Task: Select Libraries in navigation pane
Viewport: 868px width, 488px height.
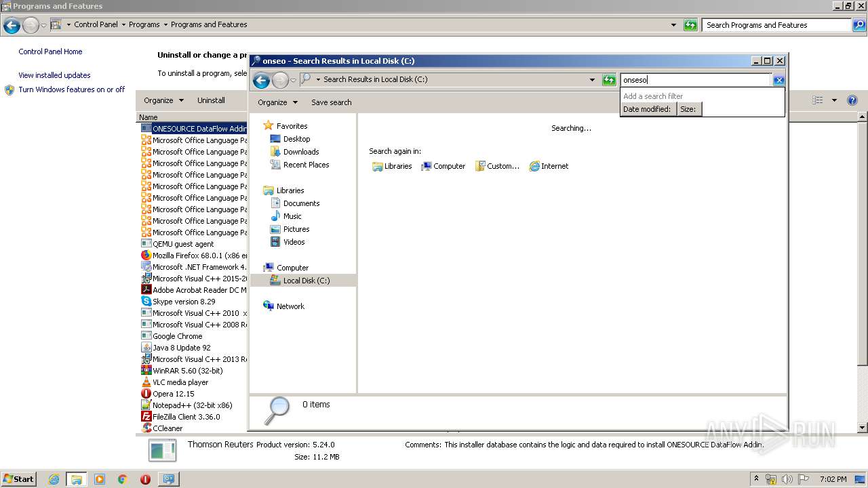Action: pyautogui.click(x=290, y=190)
